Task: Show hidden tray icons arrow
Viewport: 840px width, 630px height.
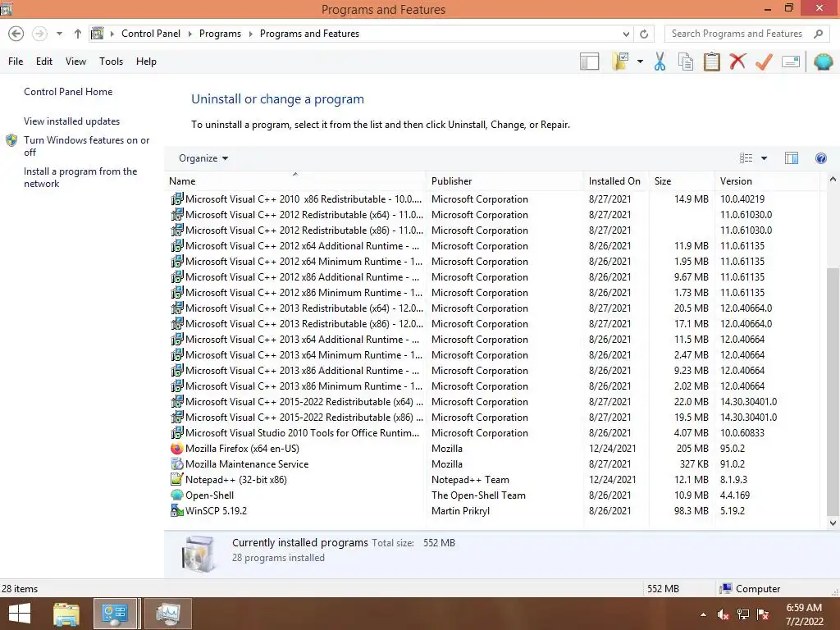Action: point(703,614)
